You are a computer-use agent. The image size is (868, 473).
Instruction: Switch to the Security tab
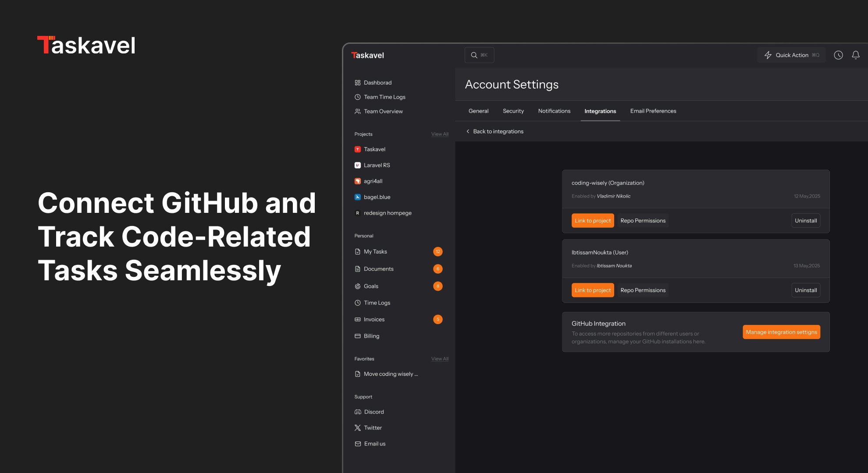pos(513,111)
